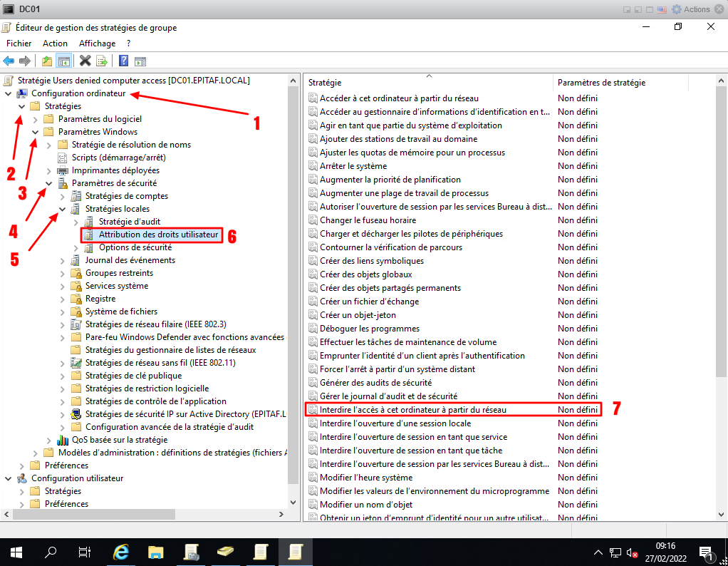This screenshot has height=566, width=728.
Task: Open Help with the blue question mark icon
Action: [x=123, y=61]
